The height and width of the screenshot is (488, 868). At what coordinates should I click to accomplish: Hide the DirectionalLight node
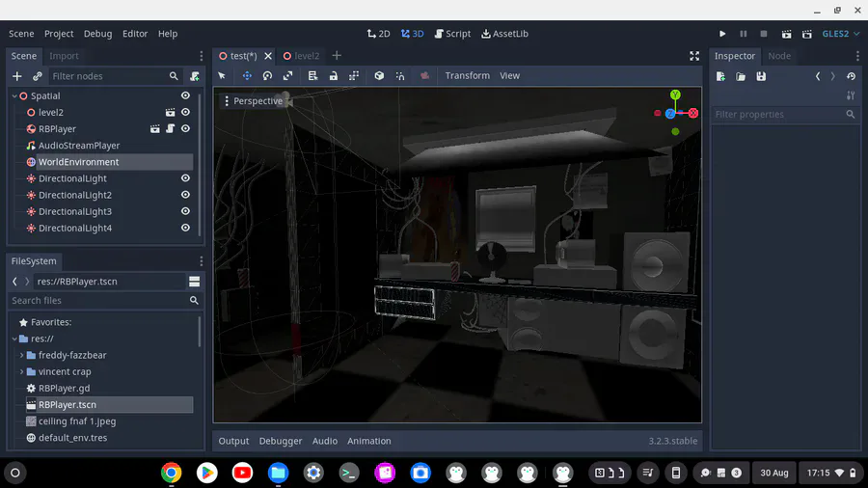[x=185, y=178]
